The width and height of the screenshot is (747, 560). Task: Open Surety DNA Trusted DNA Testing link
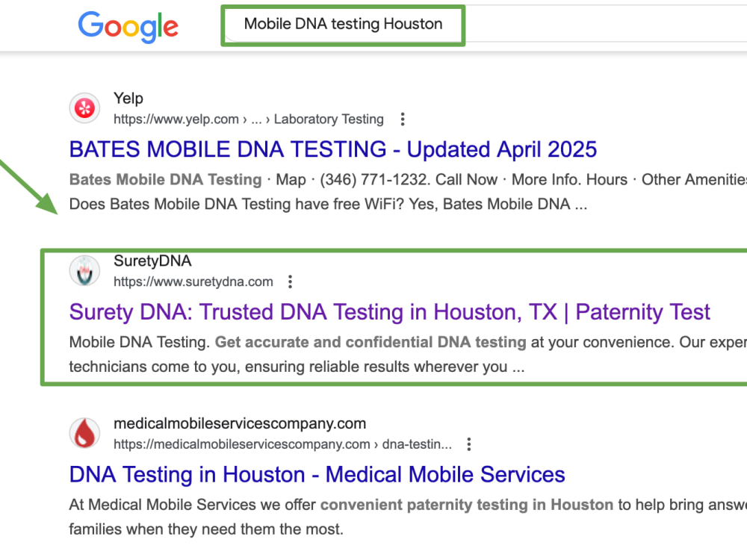point(390,312)
